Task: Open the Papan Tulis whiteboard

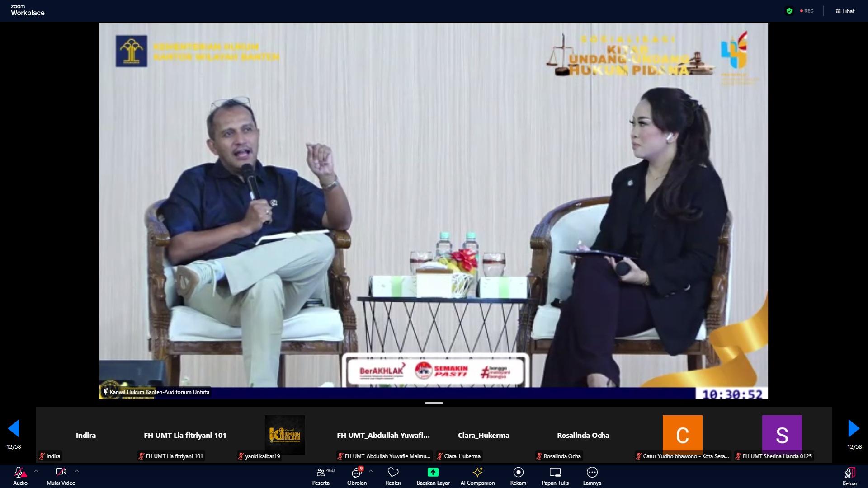Action: (555, 476)
